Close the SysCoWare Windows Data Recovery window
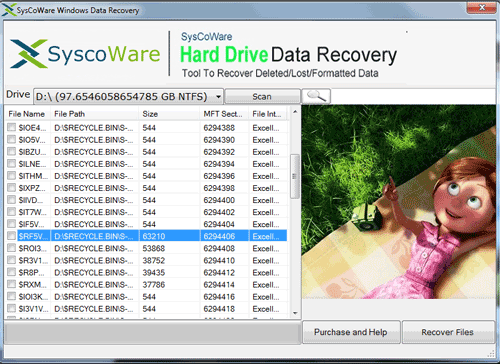The image size is (500, 364). coord(481,7)
